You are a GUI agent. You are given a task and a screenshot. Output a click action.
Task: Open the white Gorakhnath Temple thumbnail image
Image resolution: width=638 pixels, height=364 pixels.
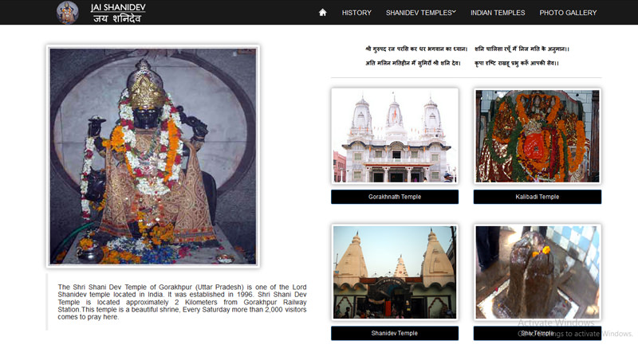coord(395,135)
